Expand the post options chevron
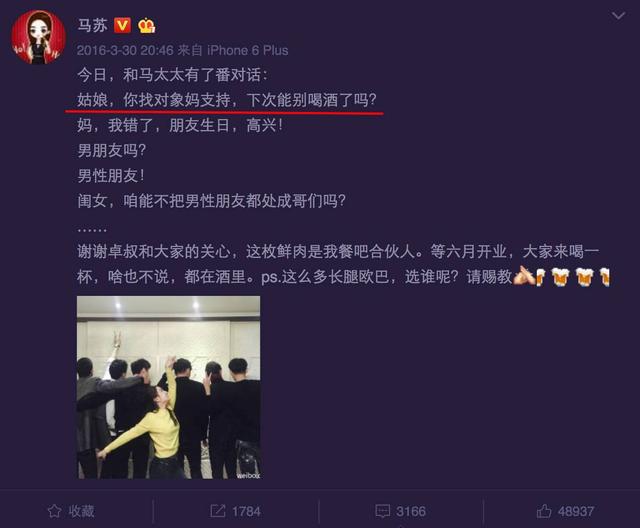The image size is (640, 528). click(618, 16)
